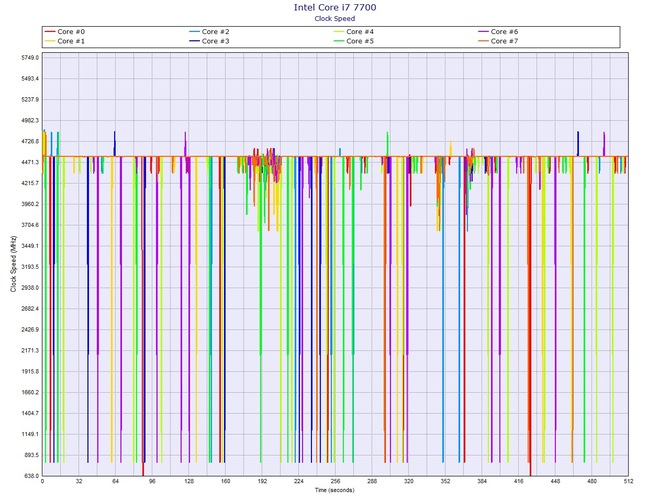Click the x-axis tick label "224"
Image resolution: width=670 pixels, height=502 pixels.
(x=299, y=481)
